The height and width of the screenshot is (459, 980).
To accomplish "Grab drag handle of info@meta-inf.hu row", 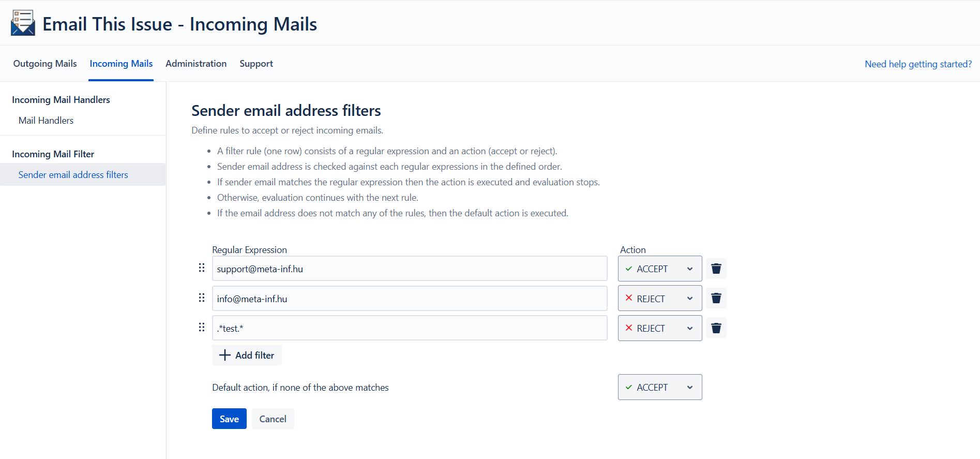I will point(202,298).
